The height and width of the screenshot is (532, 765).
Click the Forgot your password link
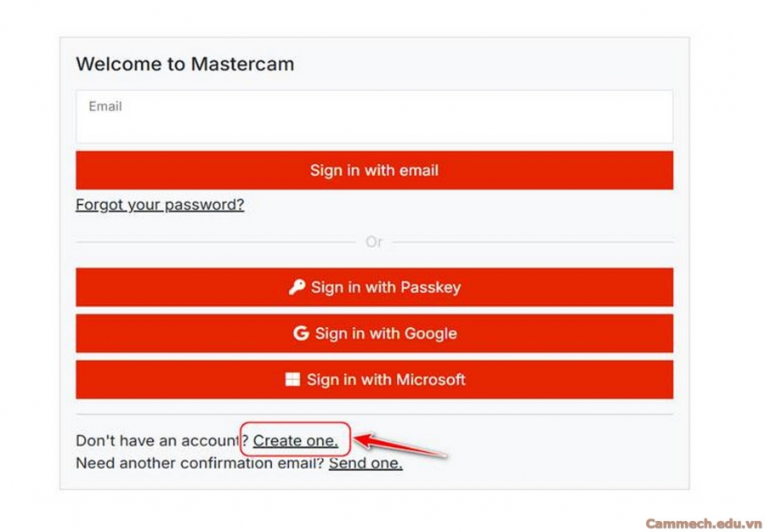pyautogui.click(x=160, y=204)
